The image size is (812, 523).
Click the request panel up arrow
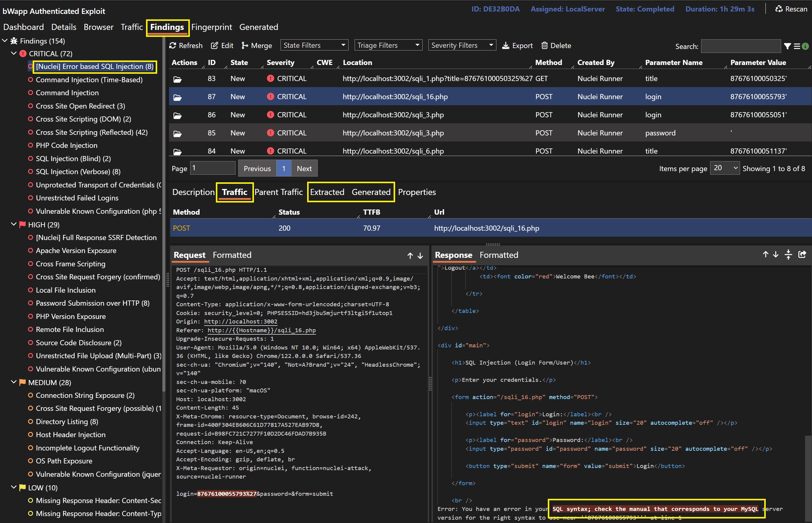[410, 256]
